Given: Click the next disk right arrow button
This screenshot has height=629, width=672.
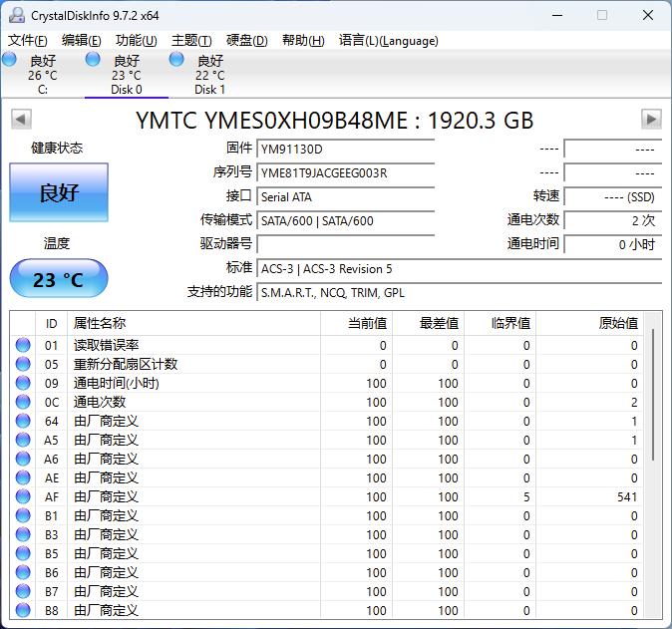Looking at the screenshot, I should coord(651,120).
